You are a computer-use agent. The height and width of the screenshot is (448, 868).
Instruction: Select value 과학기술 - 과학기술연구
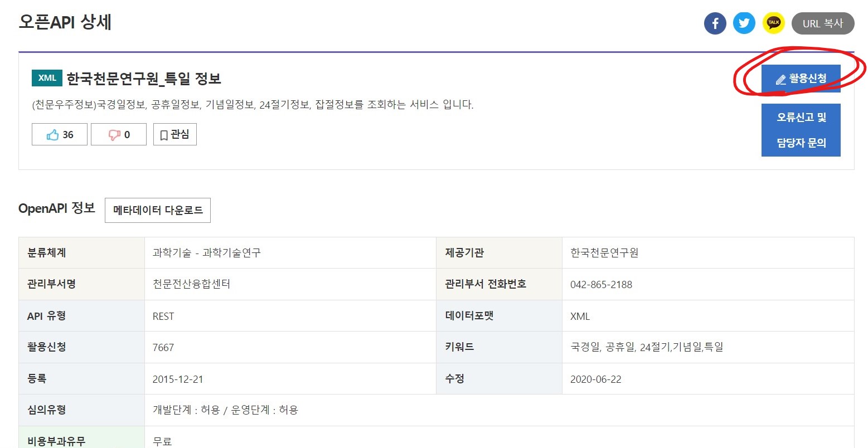point(207,253)
